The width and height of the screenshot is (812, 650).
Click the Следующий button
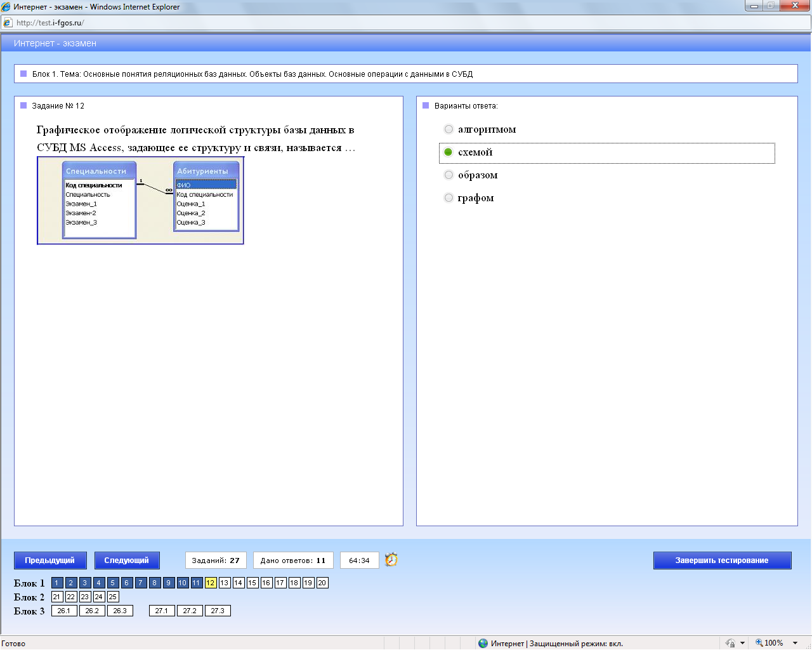[127, 560]
